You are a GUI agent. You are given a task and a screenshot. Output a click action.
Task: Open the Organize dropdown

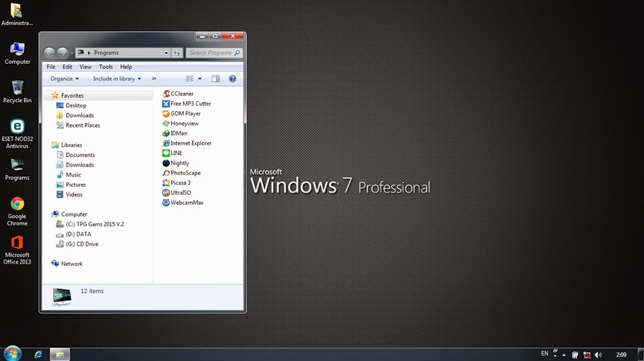pyautogui.click(x=64, y=79)
